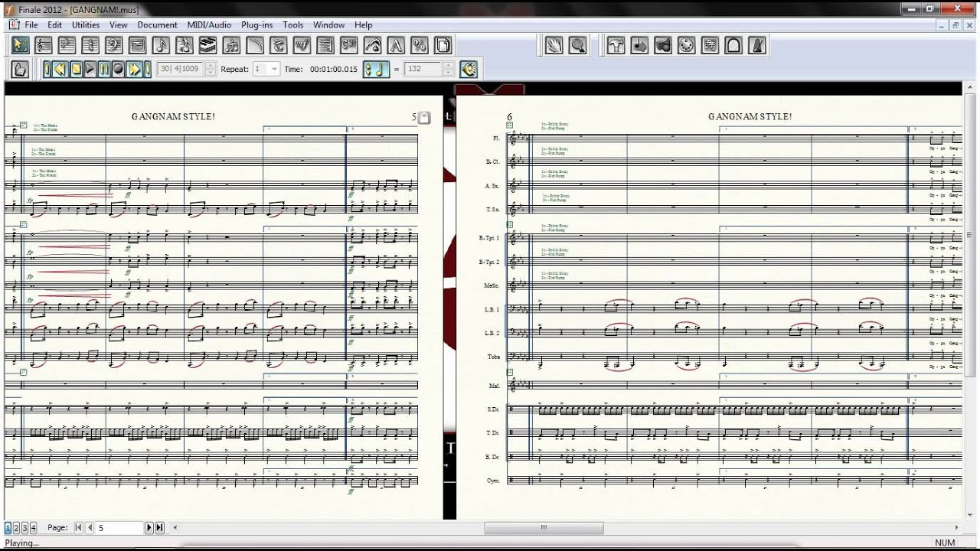
Task: Fast forward the playback
Action: [x=135, y=69]
